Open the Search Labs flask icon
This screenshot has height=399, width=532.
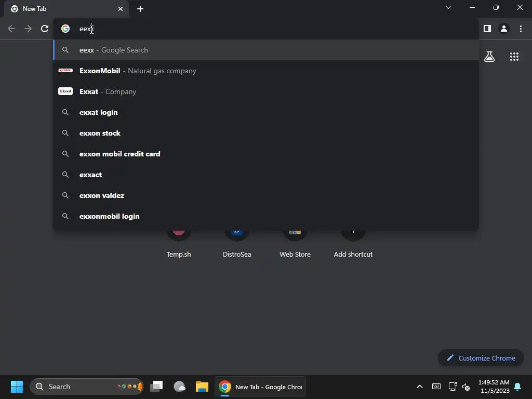[489, 57]
